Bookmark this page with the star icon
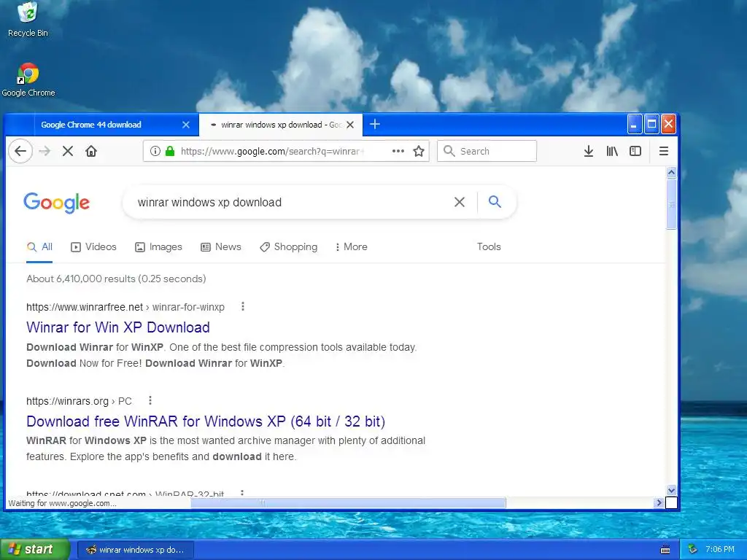 (x=418, y=152)
